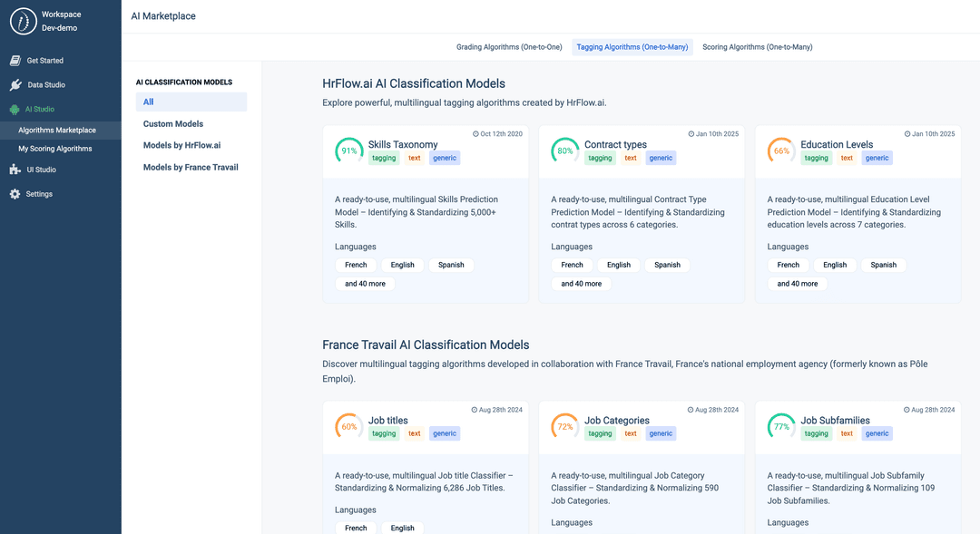
Task: Select the Data Studio plug icon
Action: tap(15, 84)
